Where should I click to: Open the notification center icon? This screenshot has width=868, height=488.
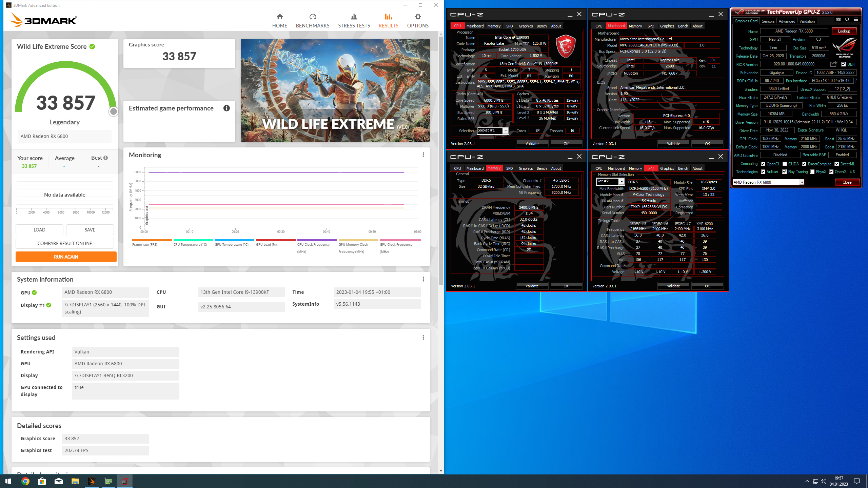pos(857,481)
